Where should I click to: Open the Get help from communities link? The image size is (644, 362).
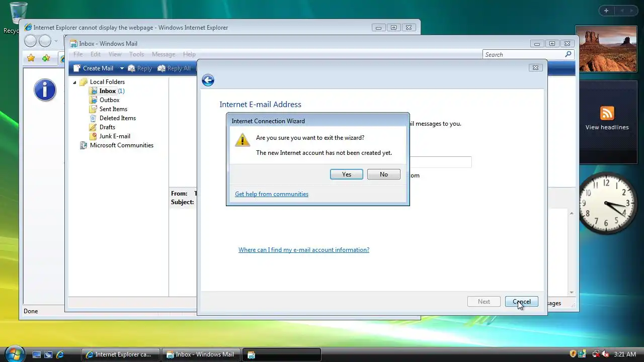click(272, 194)
